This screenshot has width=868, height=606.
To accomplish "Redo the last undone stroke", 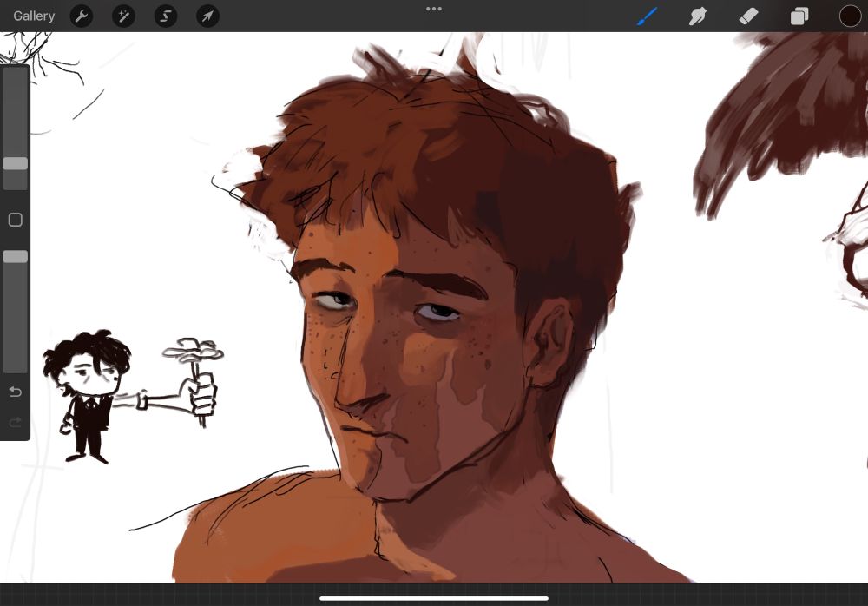I will click(x=16, y=423).
